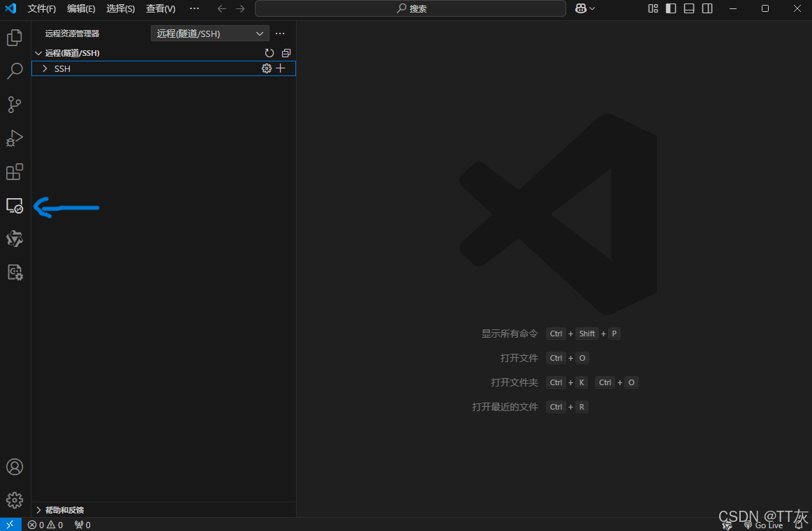Open the Explorer view in activity bar
812x531 pixels.
[x=15, y=37]
